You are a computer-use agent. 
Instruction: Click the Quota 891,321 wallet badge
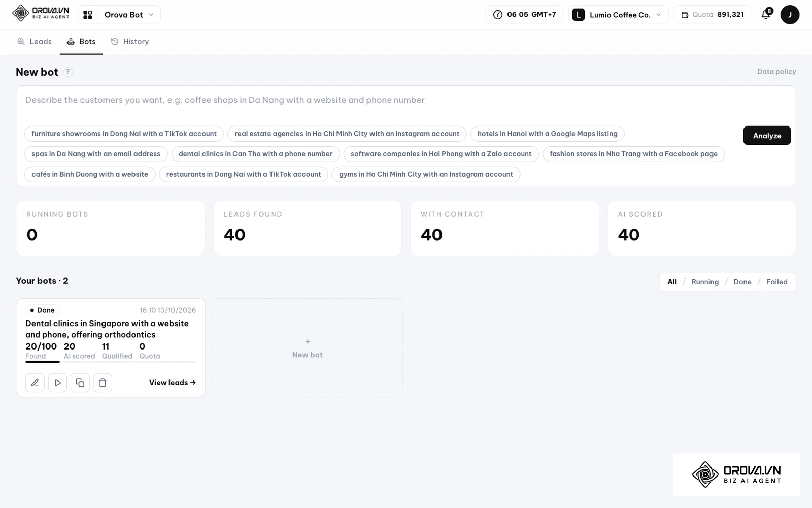713,15
